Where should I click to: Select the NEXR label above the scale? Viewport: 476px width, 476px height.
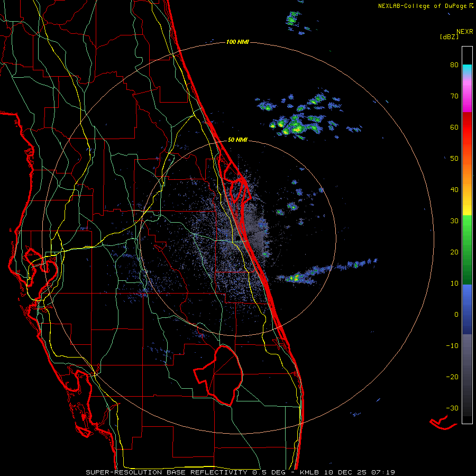coord(465,32)
